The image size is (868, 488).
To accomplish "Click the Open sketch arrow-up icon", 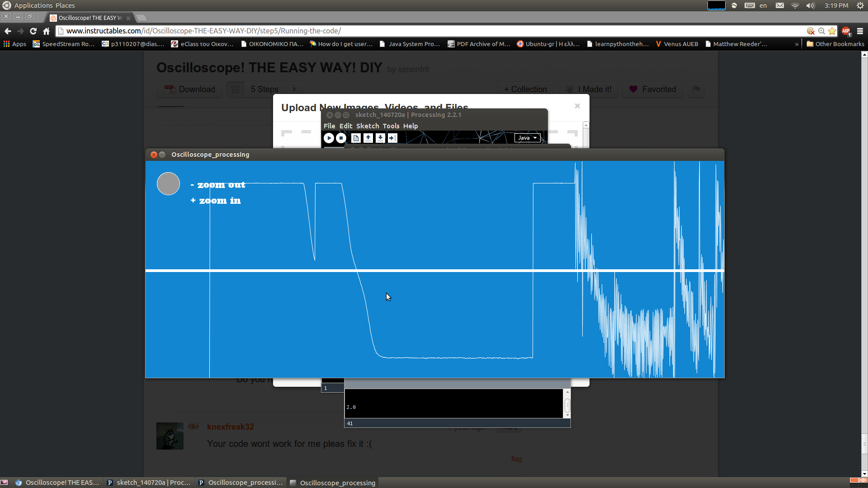I will [368, 138].
